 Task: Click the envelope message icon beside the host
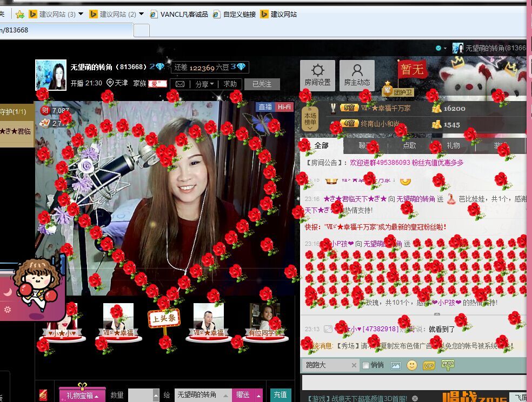(180, 84)
